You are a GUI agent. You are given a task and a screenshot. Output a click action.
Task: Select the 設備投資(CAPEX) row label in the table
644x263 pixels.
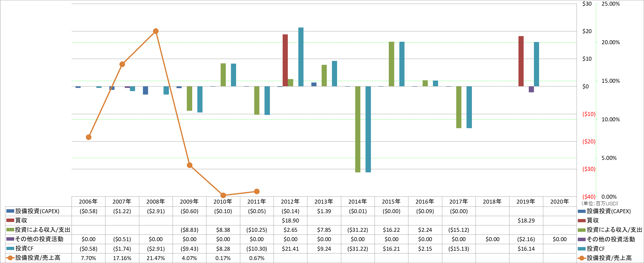pos(37,211)
